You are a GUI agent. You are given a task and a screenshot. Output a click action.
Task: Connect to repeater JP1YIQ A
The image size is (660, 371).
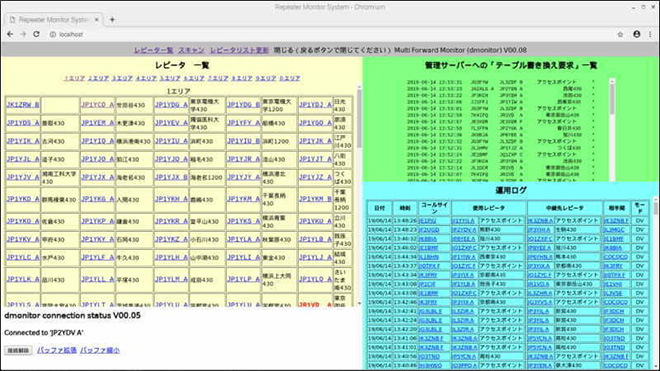98,141
